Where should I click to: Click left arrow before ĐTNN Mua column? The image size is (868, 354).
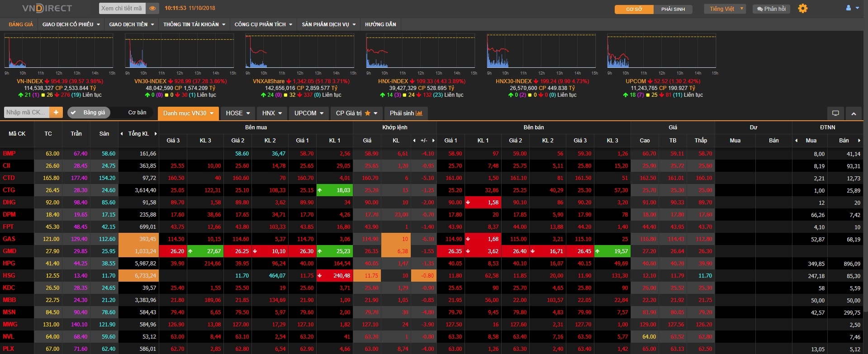click(797, 141)
